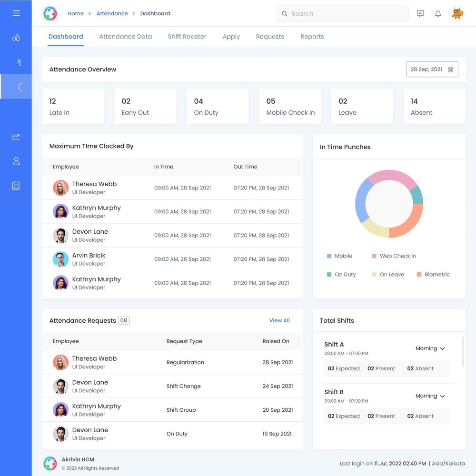The width and height of the screenshot is (476, 476).
Task: Click Arvin Bricik employee name
Action: 89,256
